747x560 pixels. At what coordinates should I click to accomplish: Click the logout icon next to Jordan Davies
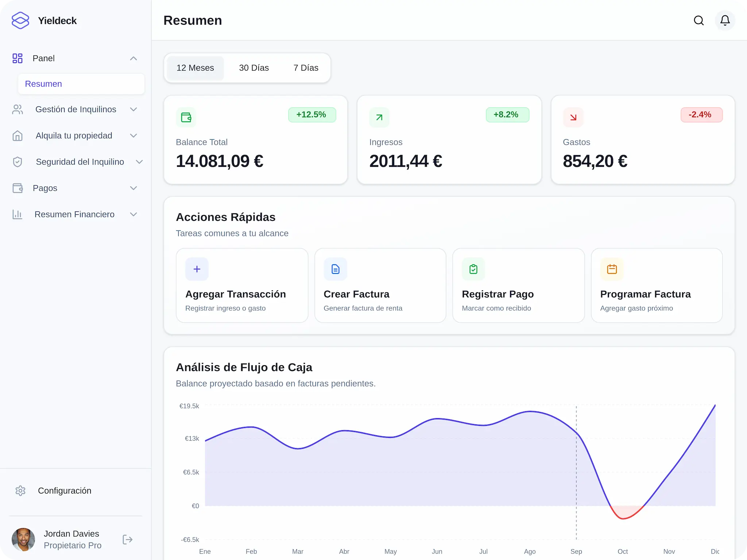point(127,540)
